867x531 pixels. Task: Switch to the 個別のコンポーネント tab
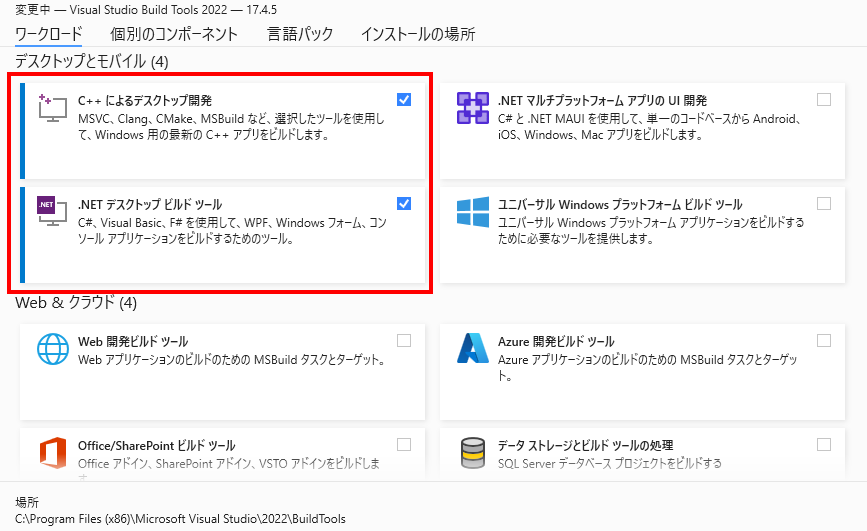(x=174, y=34)
